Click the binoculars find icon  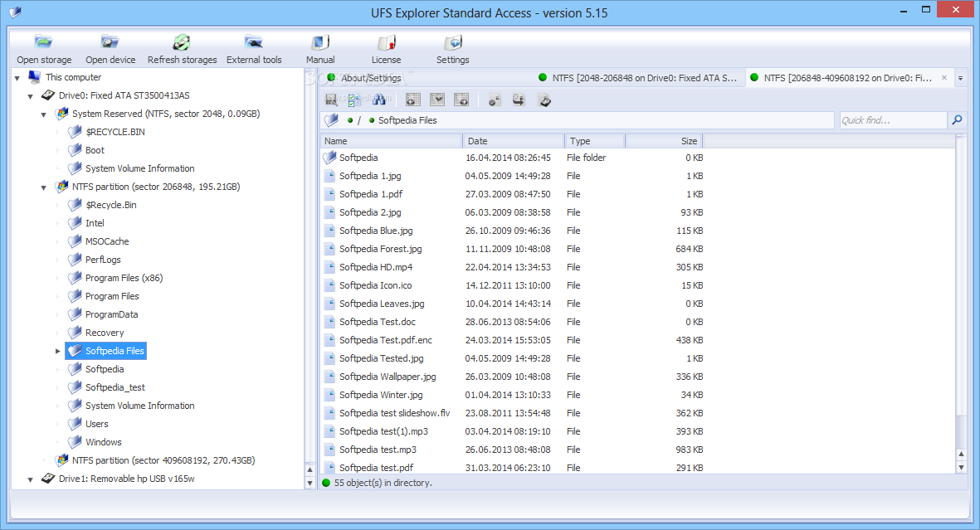coord(378,100)
